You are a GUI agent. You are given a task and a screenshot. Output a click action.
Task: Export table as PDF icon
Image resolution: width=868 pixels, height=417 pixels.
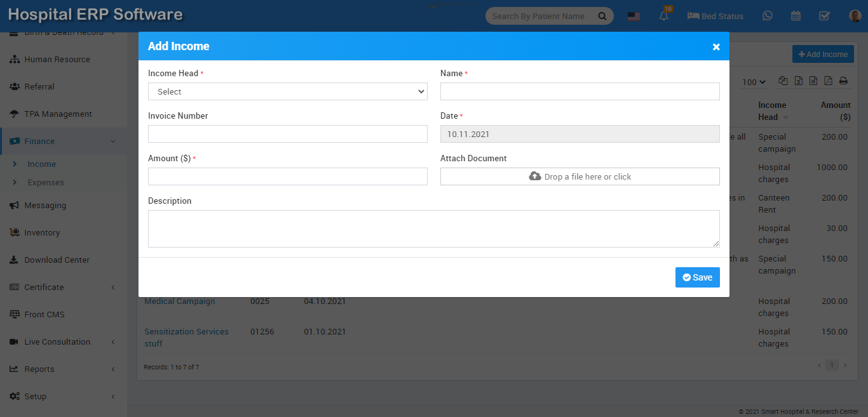coord(828,81)
